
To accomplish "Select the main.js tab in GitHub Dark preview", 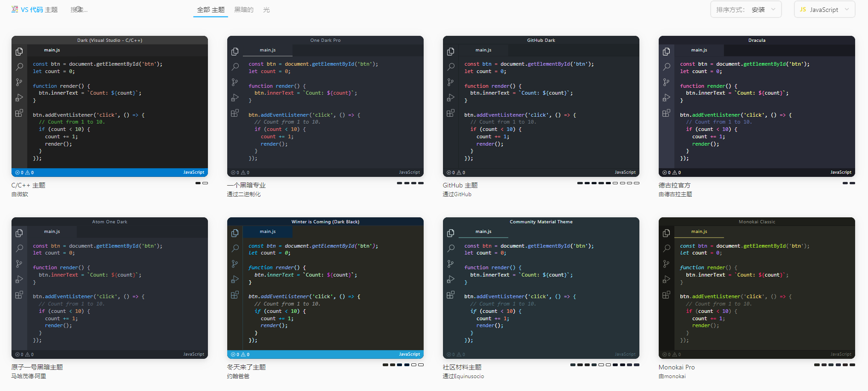I will [x=483, y=50].
